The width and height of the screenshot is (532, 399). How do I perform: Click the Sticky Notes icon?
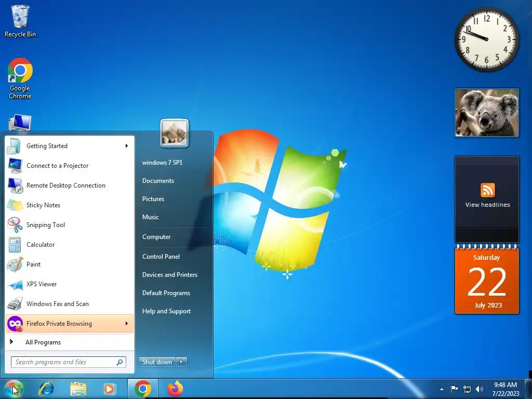click(x=15, y=205)
